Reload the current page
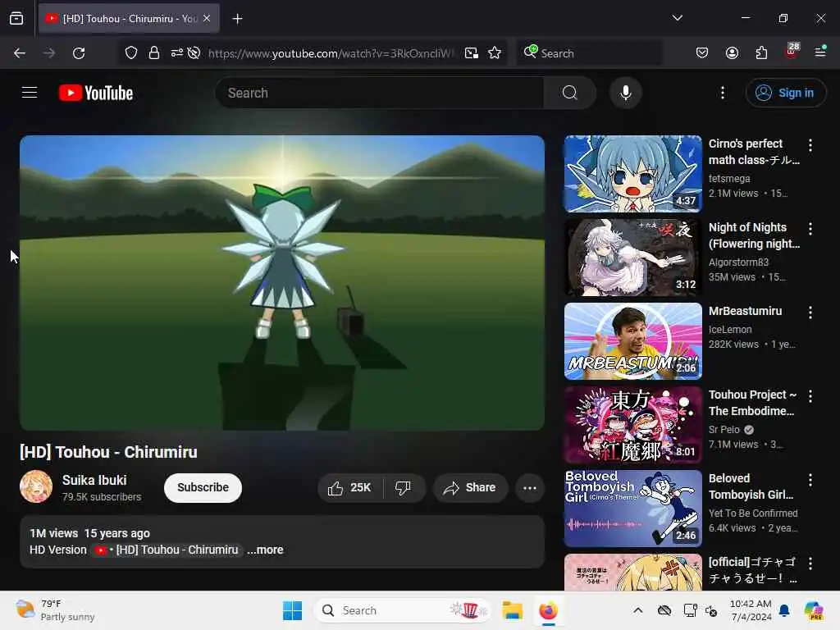This screenshot has width=840, height=630. point(79,53)
